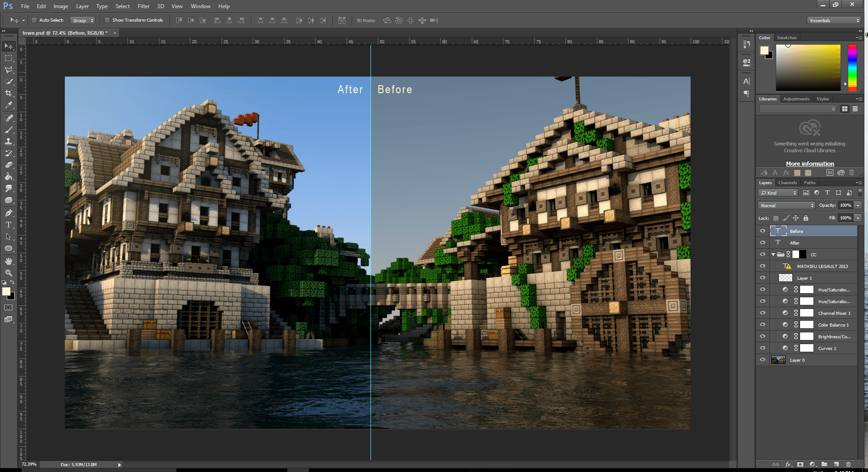
Task: Toggle visibility of the CC group
Action: (x=763, y=254)
